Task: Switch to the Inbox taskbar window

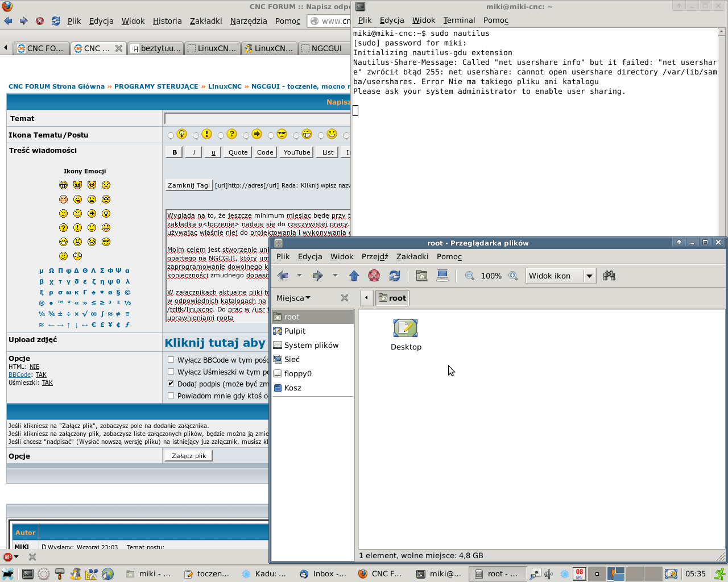Action: [x=323, y=574]
